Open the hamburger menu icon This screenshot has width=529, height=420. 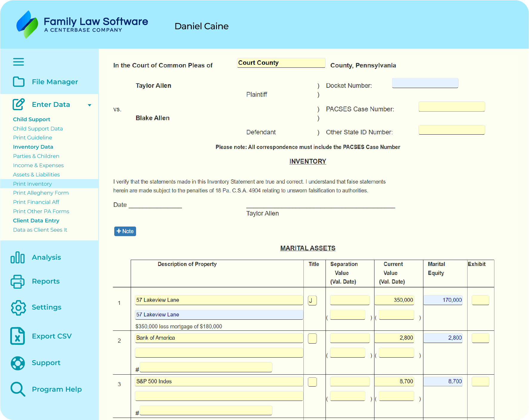tap(18, 62)
